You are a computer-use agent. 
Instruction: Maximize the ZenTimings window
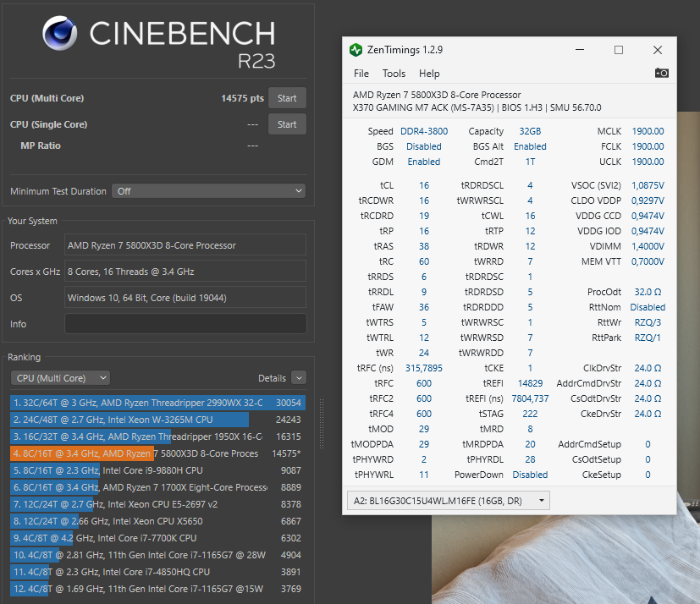619,50
